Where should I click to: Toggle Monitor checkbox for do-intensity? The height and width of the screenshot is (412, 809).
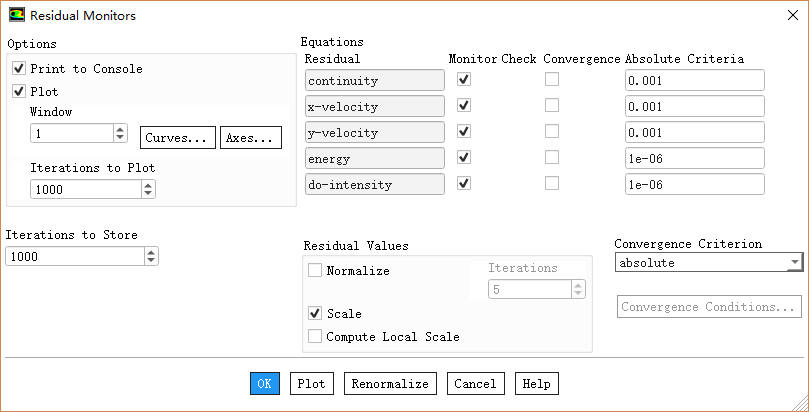(x=464, y=184)
